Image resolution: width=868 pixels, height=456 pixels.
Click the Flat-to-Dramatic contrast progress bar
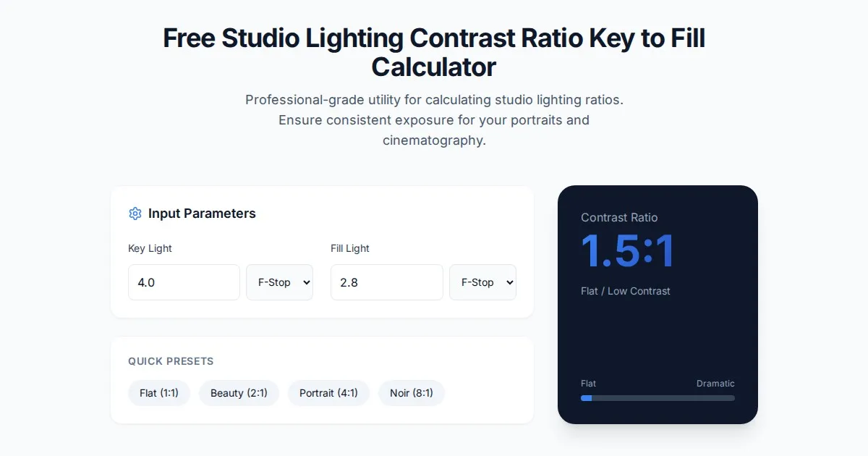[x=658, y=398]
